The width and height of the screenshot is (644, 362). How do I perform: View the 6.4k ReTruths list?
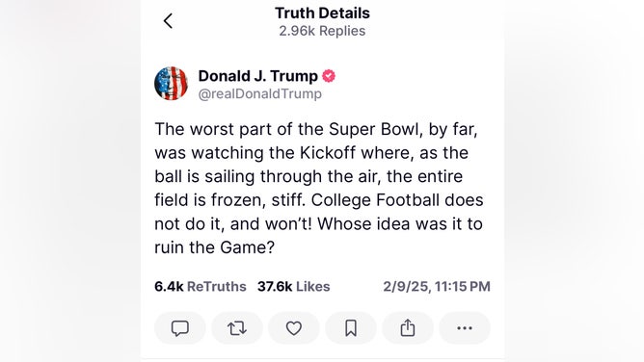tap(201, 286)
